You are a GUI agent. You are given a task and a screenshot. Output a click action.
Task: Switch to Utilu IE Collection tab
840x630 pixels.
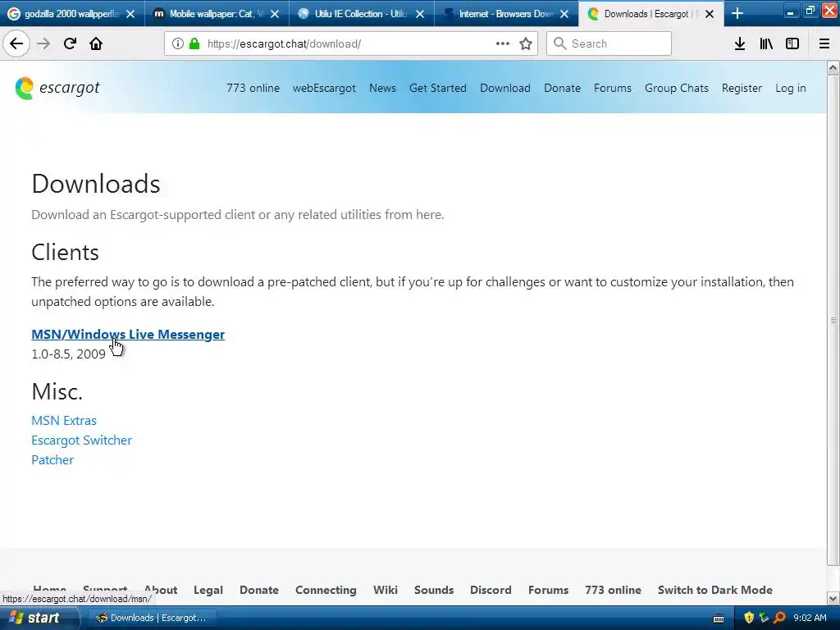click(x=362, y=13)
